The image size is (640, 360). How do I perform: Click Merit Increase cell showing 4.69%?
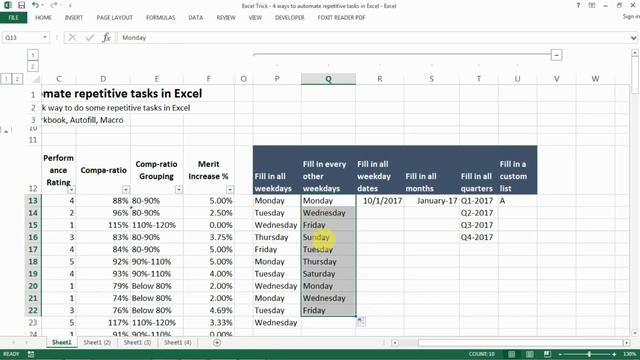click(209, 311)
